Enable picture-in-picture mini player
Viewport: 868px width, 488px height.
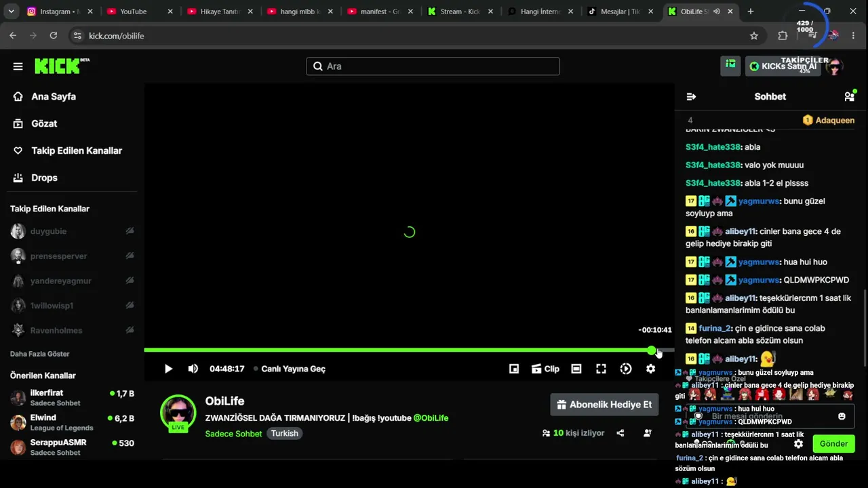pyautogui.click(x=514, y=369)
